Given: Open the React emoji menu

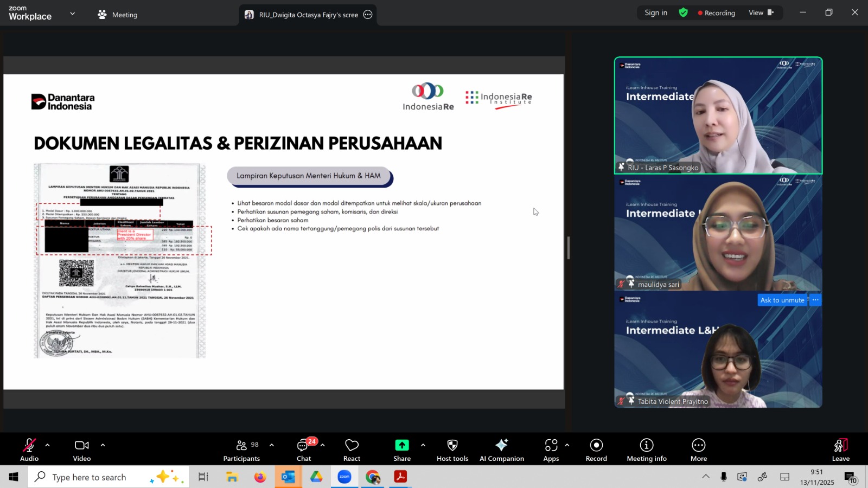Looking at the screenshot, I should click(x=352, y=450).
